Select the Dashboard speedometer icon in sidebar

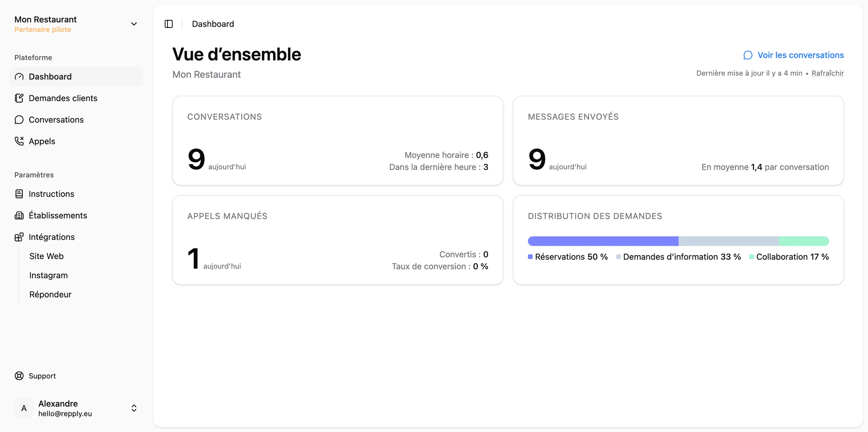coord(19,76)
